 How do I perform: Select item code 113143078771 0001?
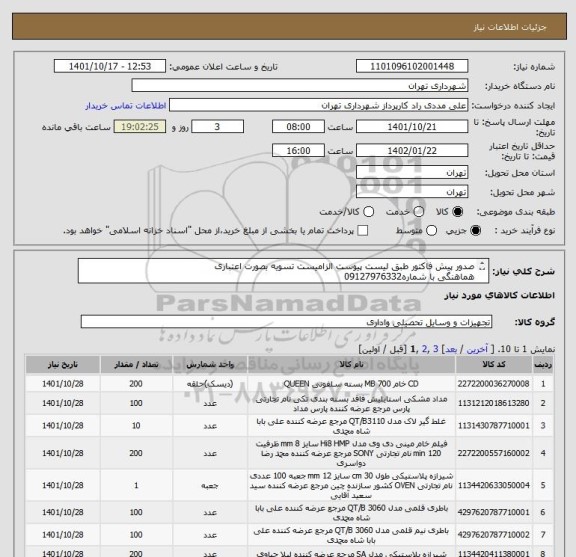pos(493,425)
